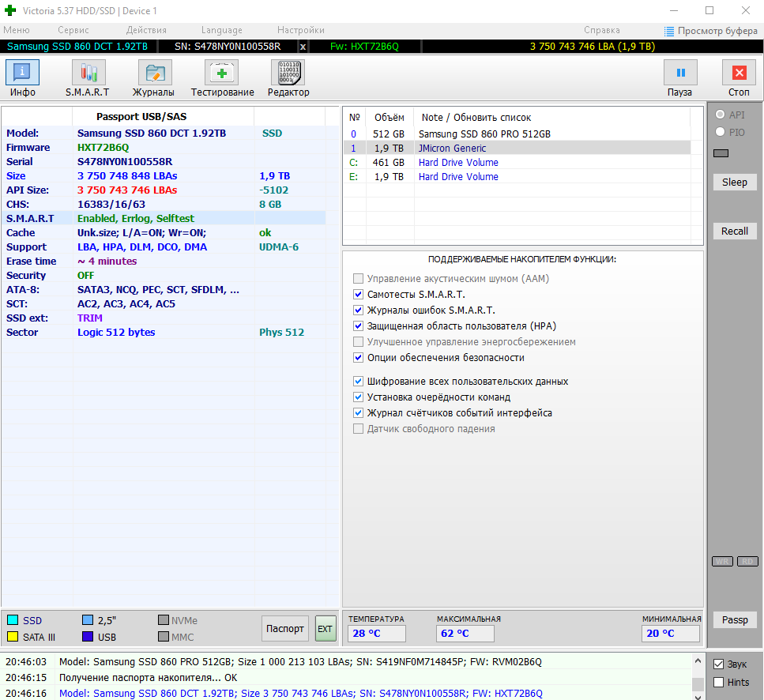Select the PIO radio button
Screen dimensions: 764x700
(x=720, y=132)
